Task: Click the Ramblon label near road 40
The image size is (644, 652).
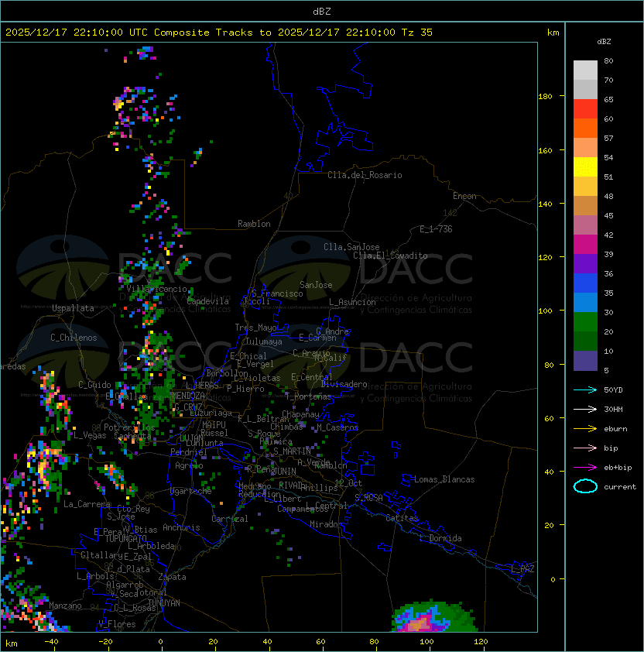Action: pos(254,224)
